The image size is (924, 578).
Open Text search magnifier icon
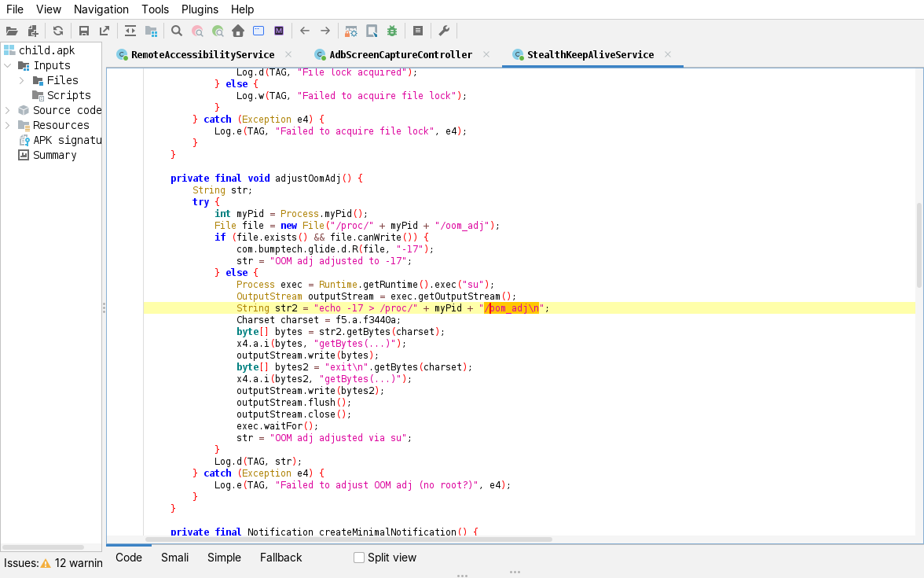click(177, 31)
